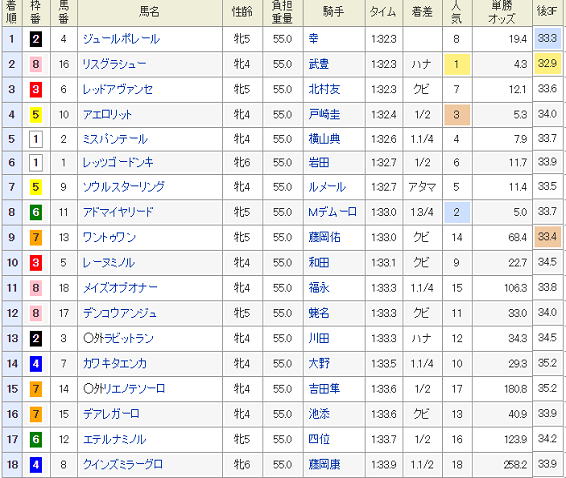566x478 pixels.
Task: Click the orange frame 7 badge for ワントゥワン
Action: pyautogui.click(x=35, y=237)
